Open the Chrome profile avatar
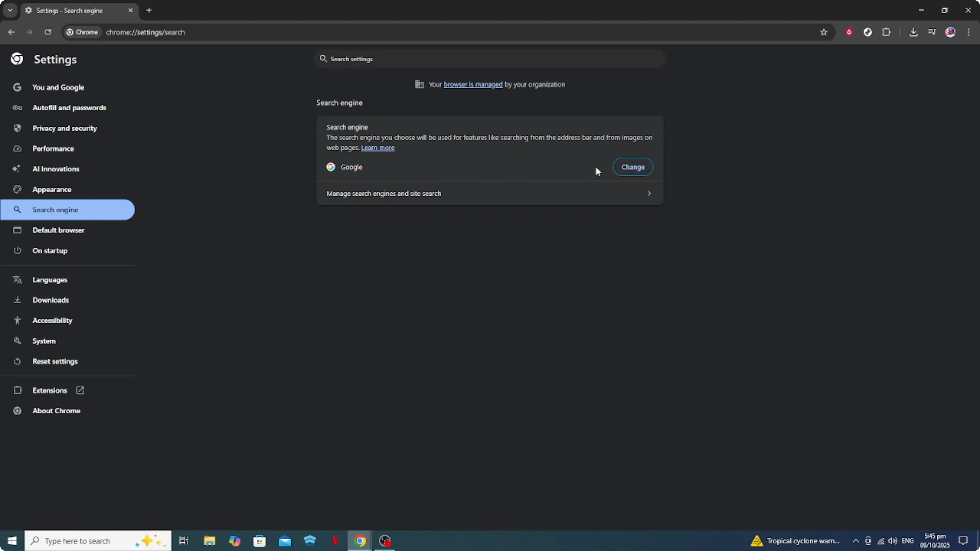This screenshot has height=551, width=980. pos(950,32)
